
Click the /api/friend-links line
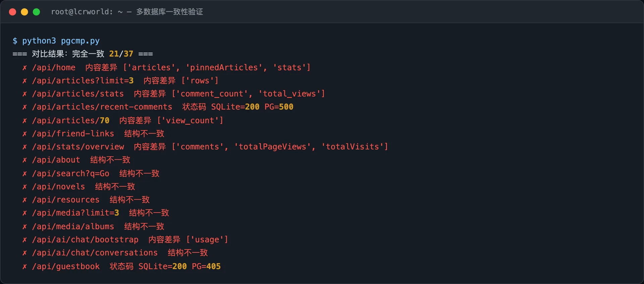(x=93, y=134)
